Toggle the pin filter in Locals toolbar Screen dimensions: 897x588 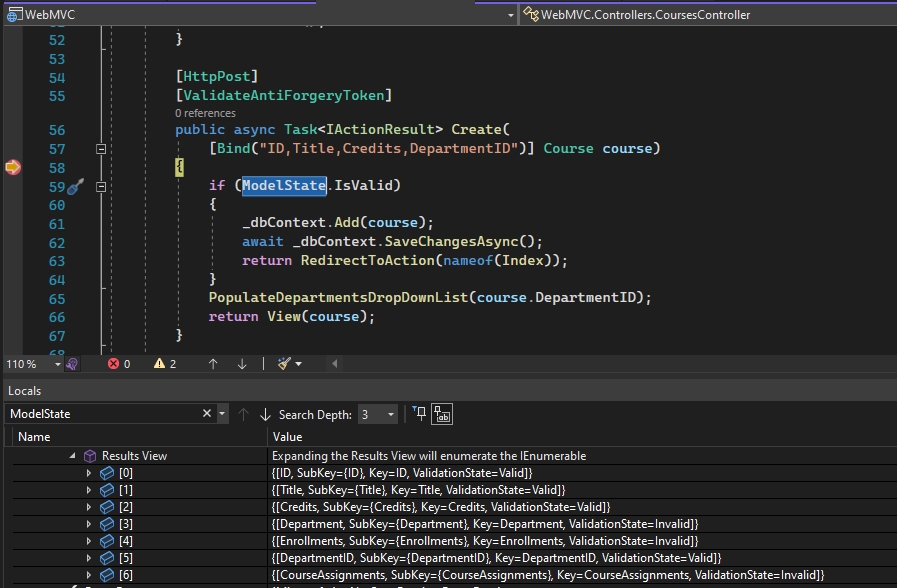pyautogui.click(x=420, y=414)
